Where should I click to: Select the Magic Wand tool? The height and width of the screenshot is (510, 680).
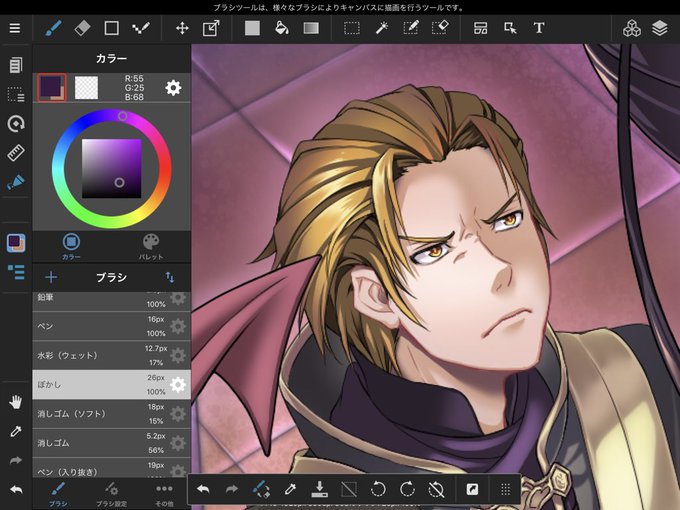(381, 29)
